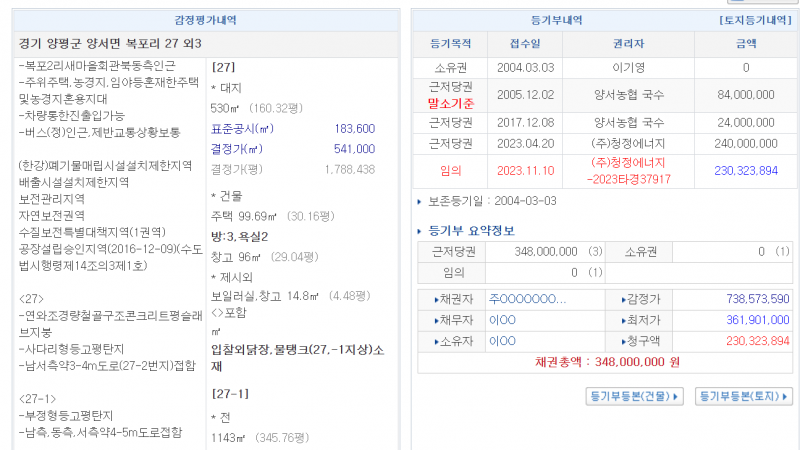Click the 표준공시(㎡) label
The width and height of the screenshot is (800, 450).
click(242, 129)
